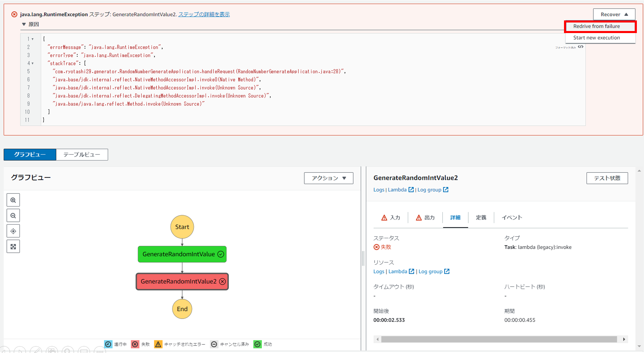
Task: Open the イベント tab
Action: (x=512, y=218)
